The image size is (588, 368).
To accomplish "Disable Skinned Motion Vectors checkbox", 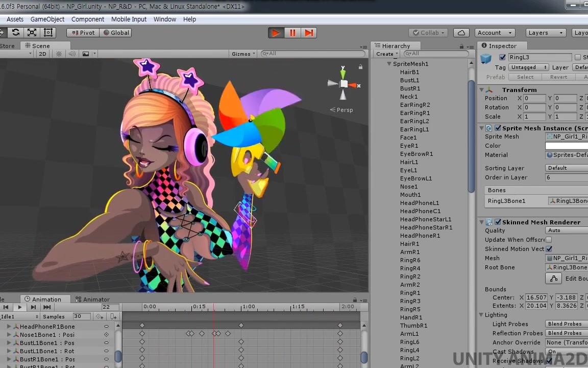I will coord(549,249).
